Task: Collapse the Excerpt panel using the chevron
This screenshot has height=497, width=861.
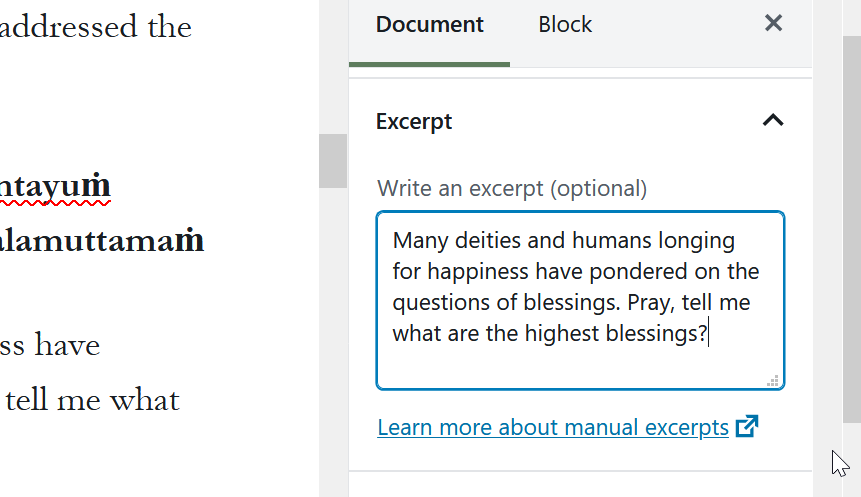Action: coord(773,120)
